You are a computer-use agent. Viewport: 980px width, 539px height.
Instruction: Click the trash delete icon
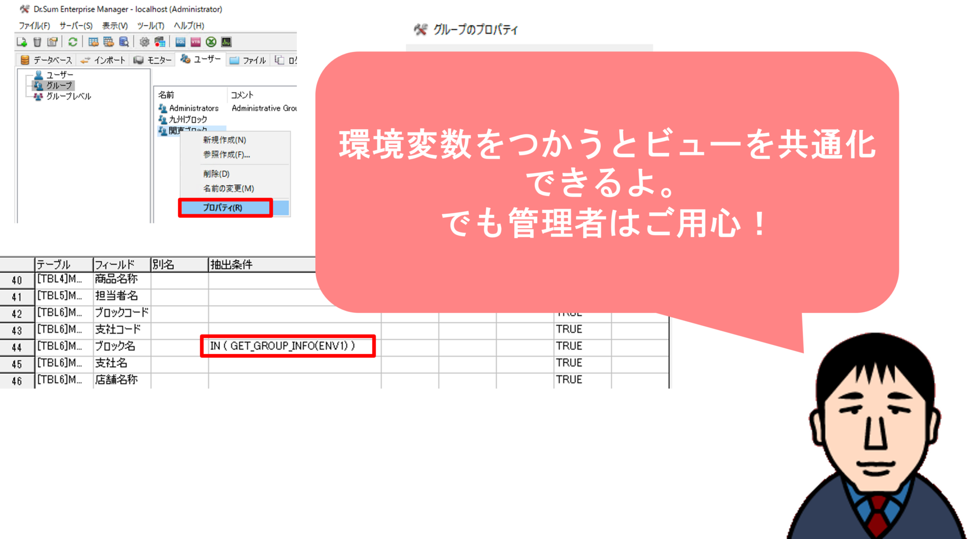pyautogui.click(x=36, y=42)
